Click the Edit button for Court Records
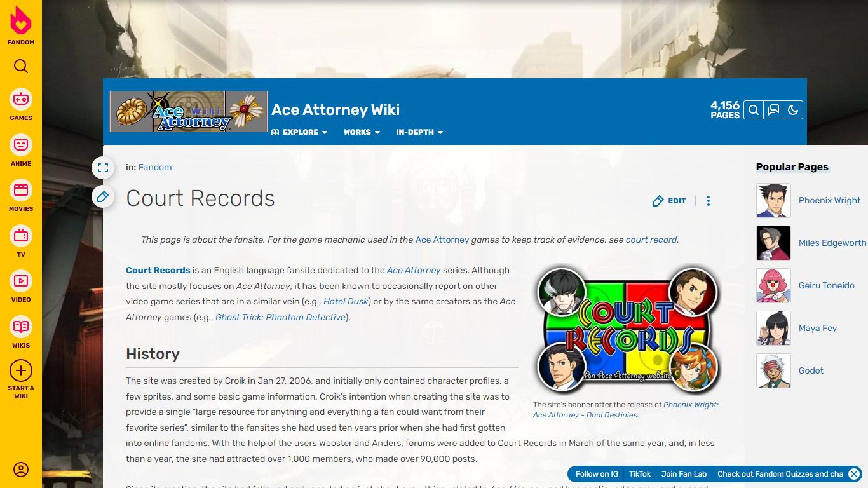The height and width of the screenshot is (488, 868). pos(669,201)
